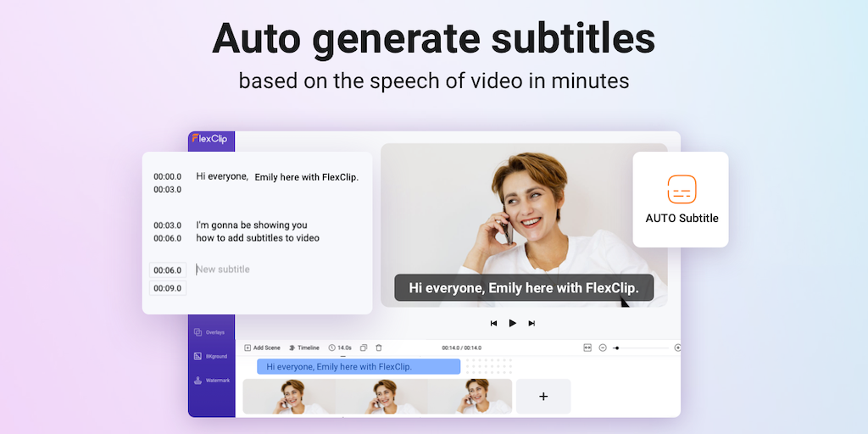Switch to Timeline mode

pos(304,348)
